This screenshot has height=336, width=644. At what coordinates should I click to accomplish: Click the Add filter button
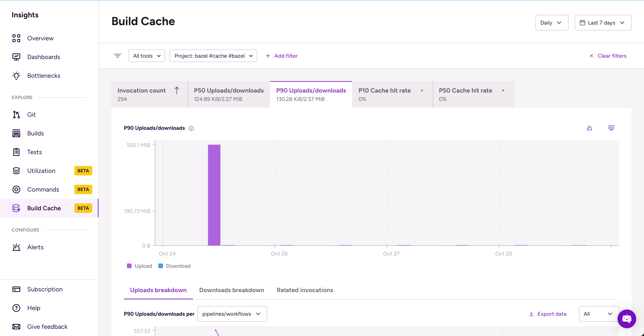click(282, 56)
